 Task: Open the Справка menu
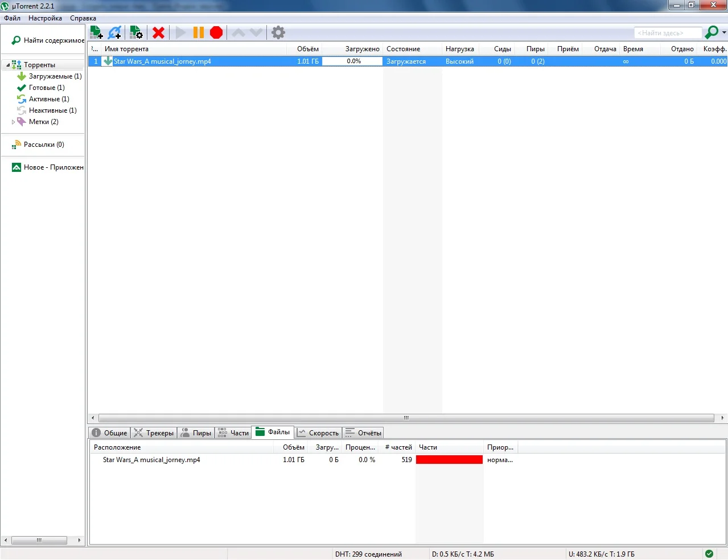coord(83,18)
